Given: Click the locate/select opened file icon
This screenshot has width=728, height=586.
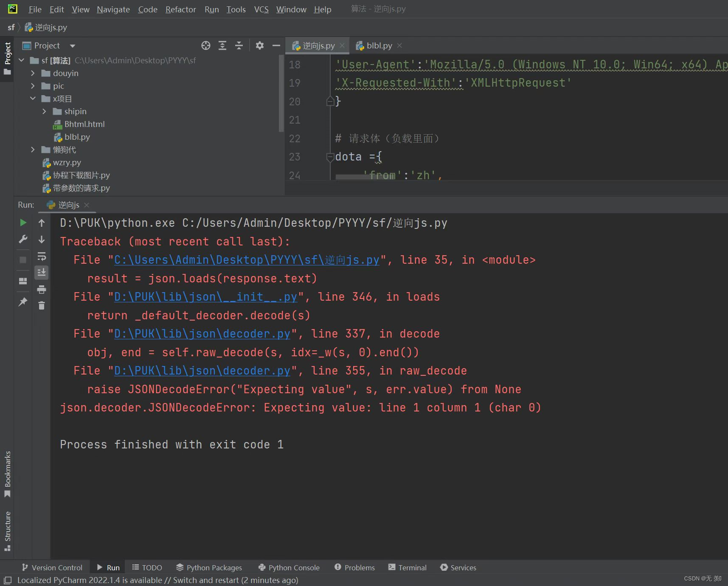Looking at the screenshot, I should (206, 45).
